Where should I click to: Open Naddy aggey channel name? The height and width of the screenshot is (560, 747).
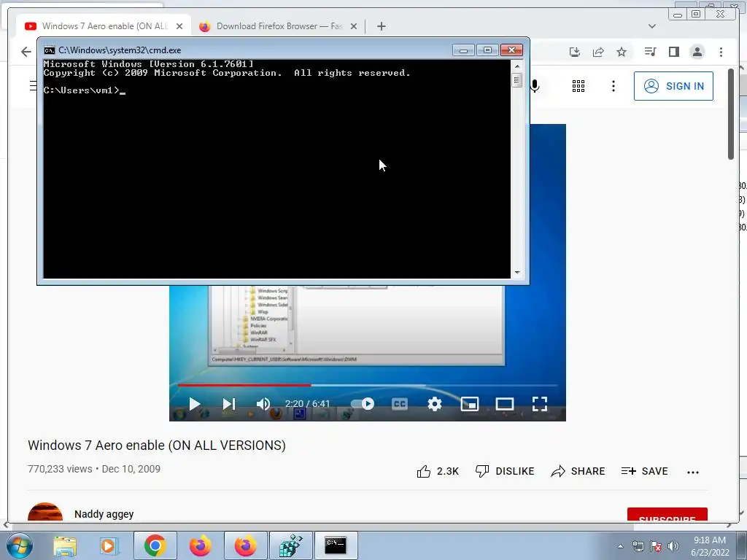pos(104,514)
